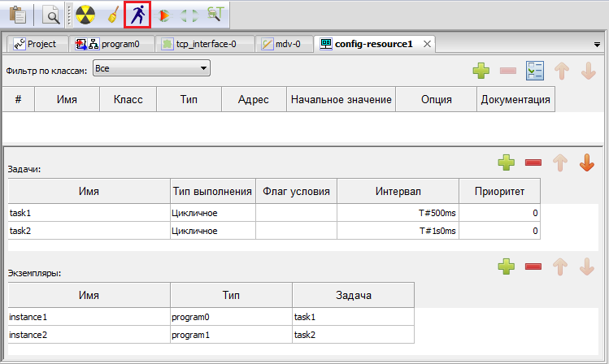
Task: Click the yellow radioactive Build icon
Action: click(x=85, y=14)
